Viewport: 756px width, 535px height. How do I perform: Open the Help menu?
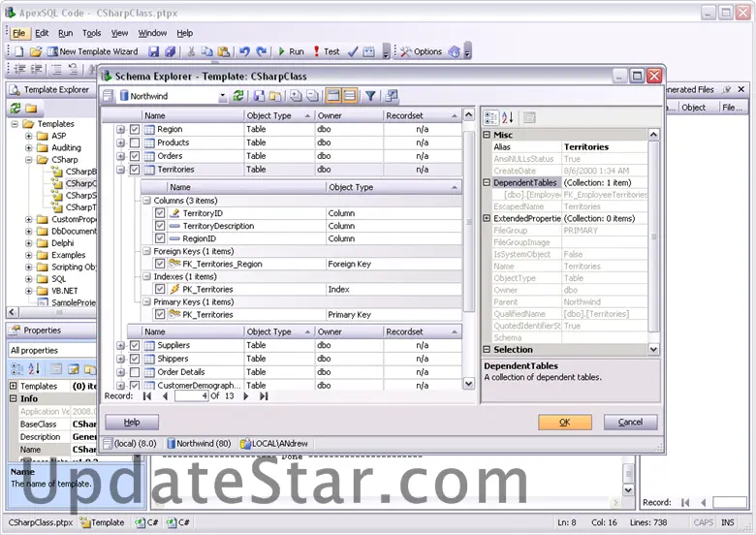click(185, 33)
